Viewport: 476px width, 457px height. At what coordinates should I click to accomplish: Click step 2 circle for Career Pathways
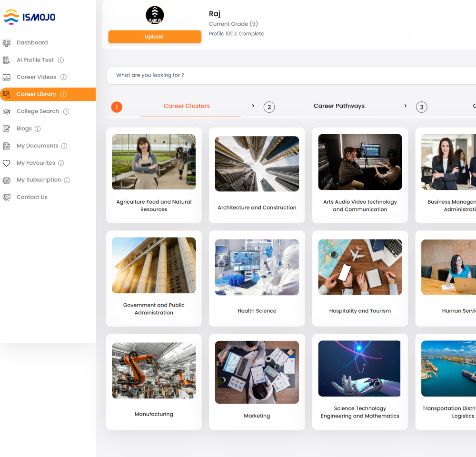click(269, 107)
